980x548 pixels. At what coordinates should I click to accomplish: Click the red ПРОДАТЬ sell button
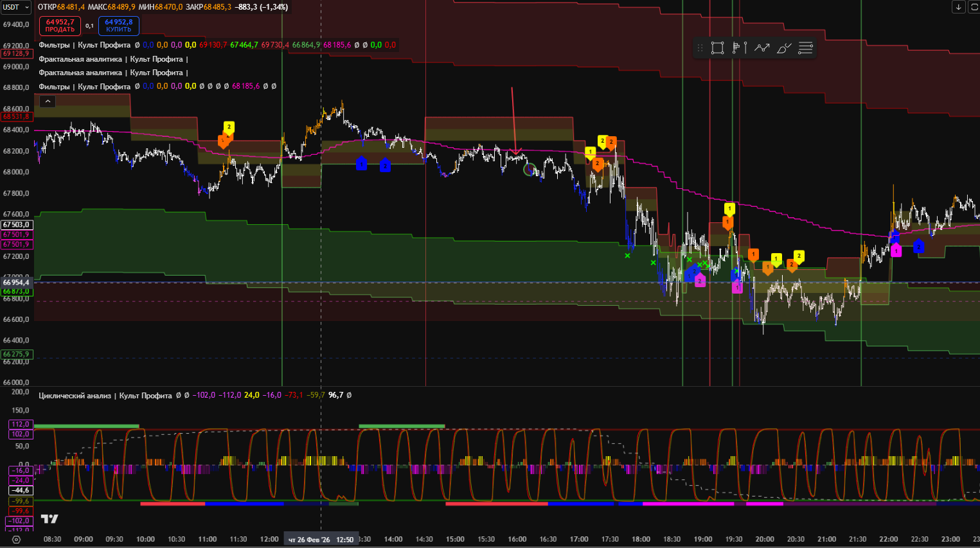60,26
